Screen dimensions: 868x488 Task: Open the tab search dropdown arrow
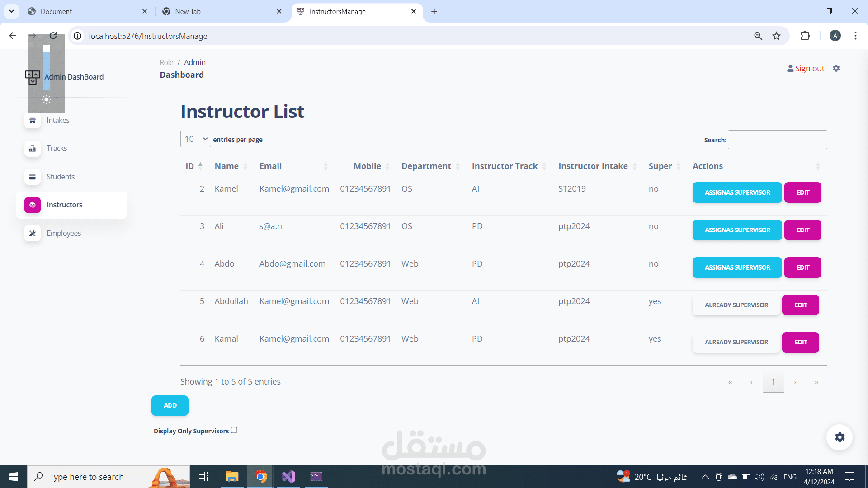[x=11, y=11]
